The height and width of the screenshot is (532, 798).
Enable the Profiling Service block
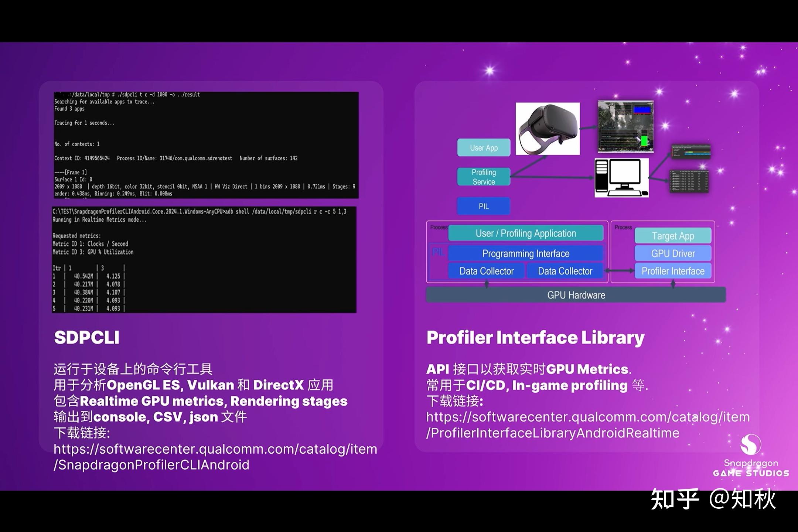click(483, 176)
